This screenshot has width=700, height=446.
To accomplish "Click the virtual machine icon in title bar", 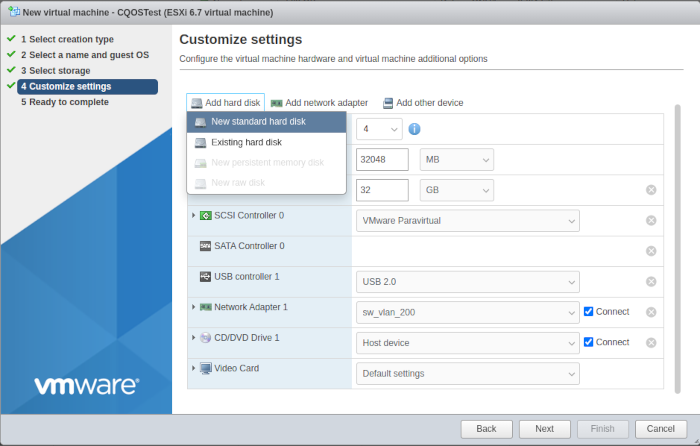I will [x=14, y=12].
